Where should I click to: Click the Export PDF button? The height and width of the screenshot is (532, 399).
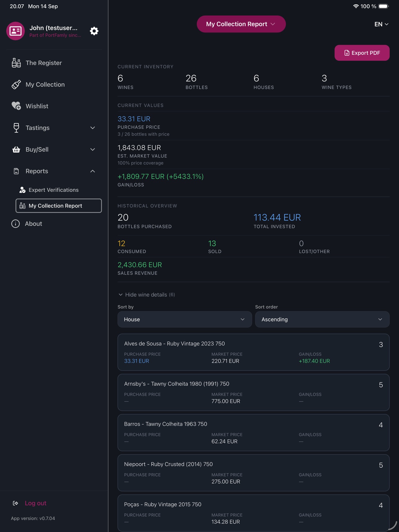tap(362, 53)
